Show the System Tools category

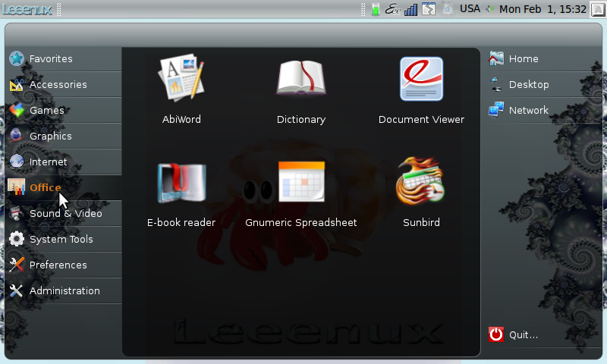pos(64,239)
